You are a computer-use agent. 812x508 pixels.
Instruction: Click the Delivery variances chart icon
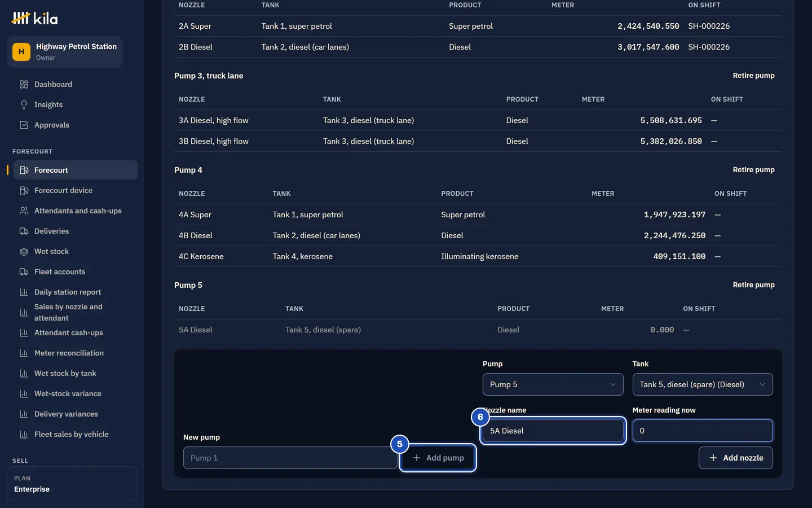tap(24, 414)
